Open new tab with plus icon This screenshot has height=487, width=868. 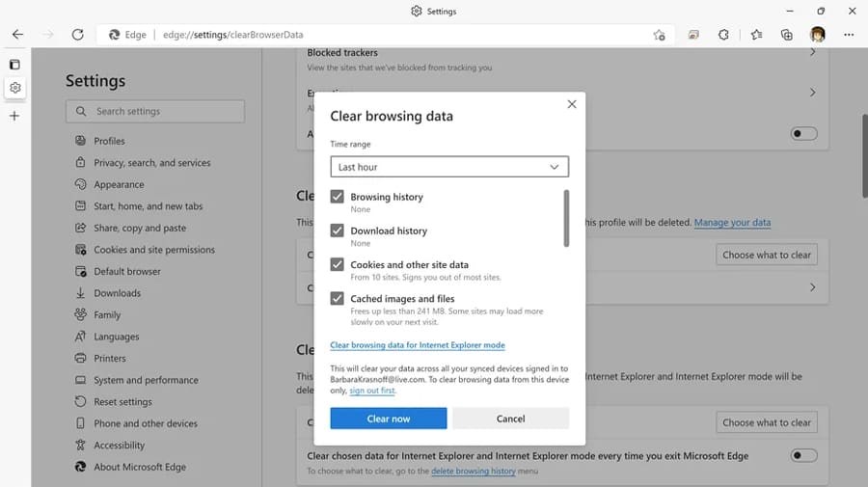coord(14,116)
